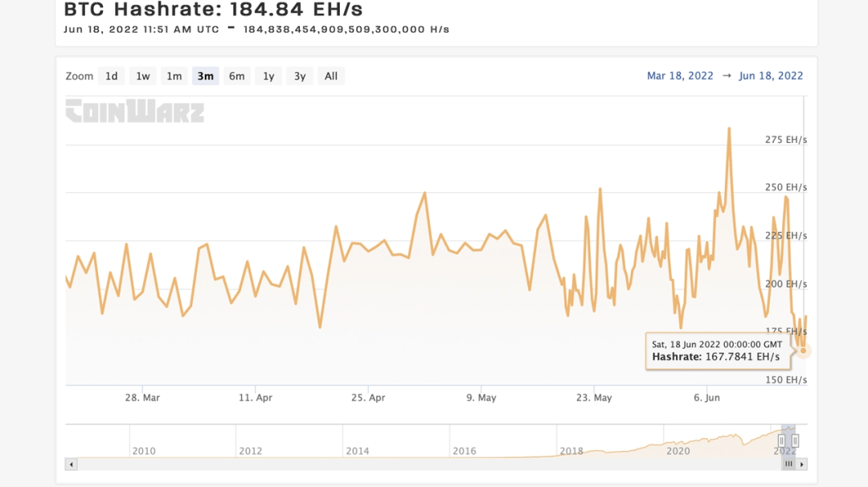868x487 pixels.
Task: Switch zoom to 1m
Action: coord(174,76)
